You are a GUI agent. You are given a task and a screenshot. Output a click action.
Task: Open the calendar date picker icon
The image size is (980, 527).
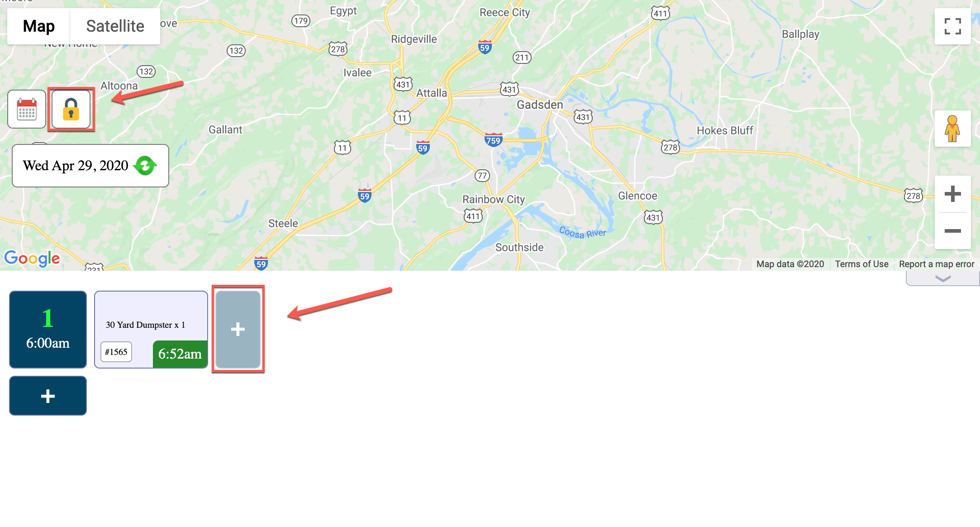coord(27,109)
